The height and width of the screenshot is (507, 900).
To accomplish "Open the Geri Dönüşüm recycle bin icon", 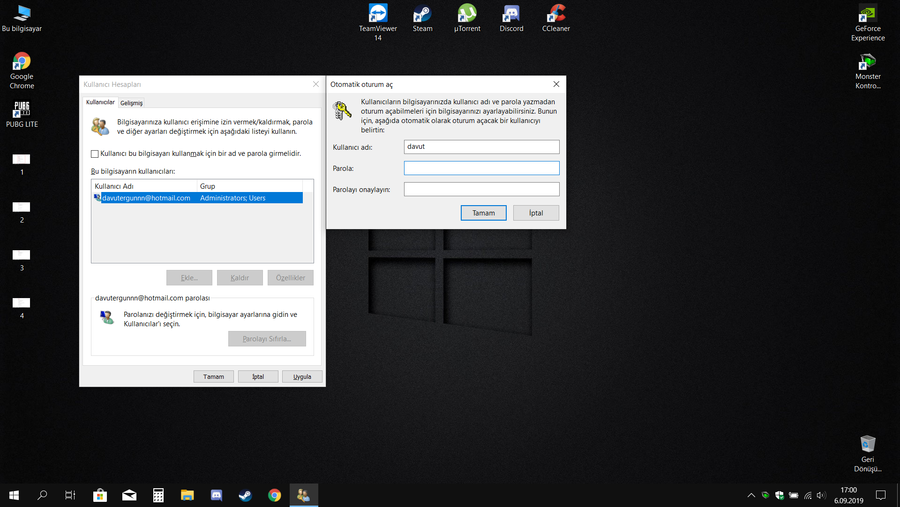I will [867, 445].
